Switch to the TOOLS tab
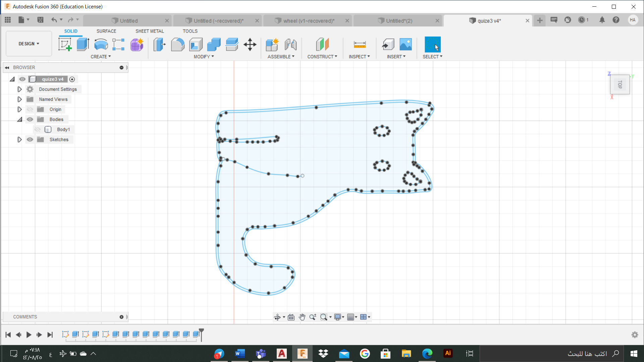The height and width of the screenshot is (362, 644). [x=190, y=31]
